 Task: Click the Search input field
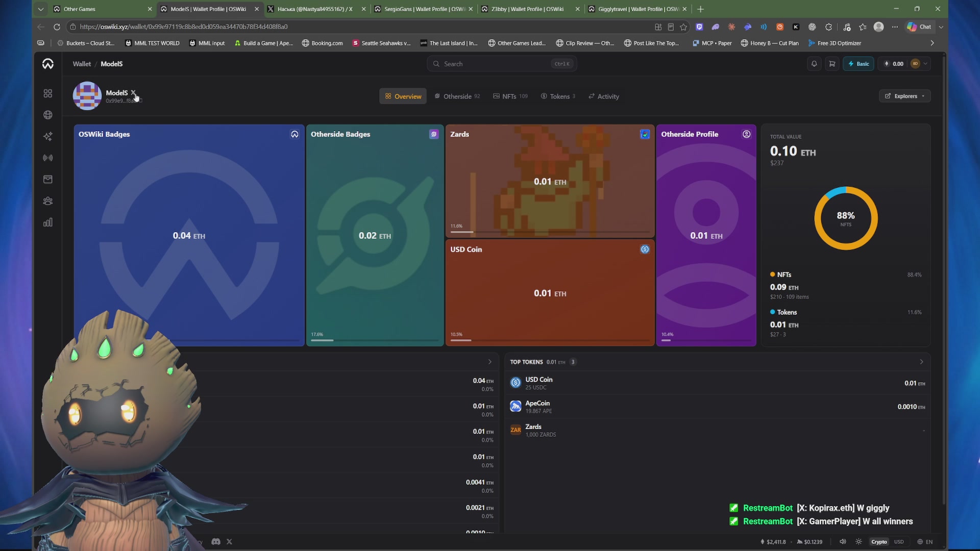coord(502,64)
